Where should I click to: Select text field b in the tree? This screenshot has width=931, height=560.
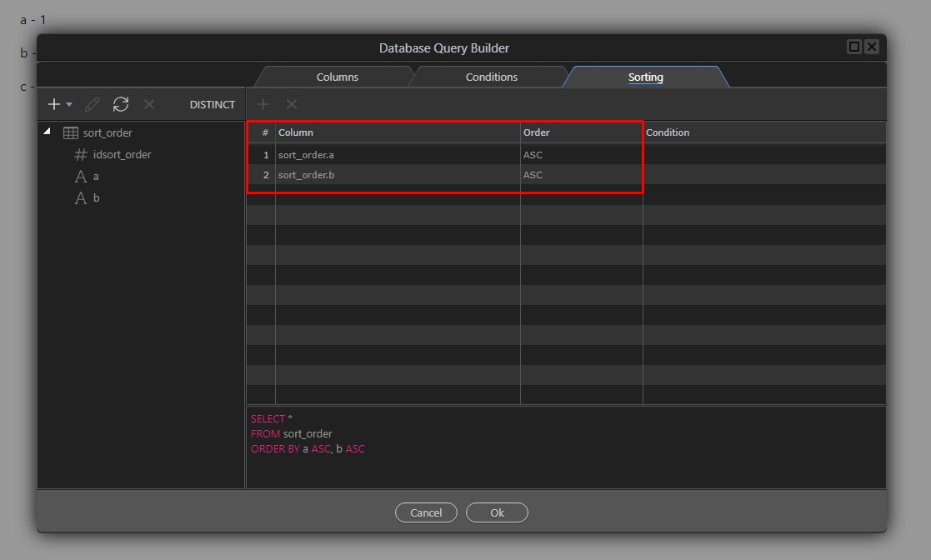[96, 197]
